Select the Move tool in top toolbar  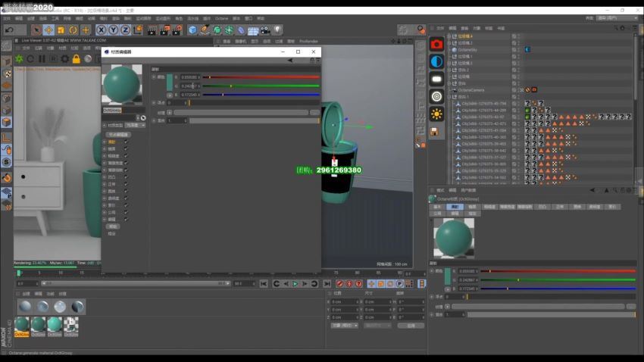click(x=48, y=30)
